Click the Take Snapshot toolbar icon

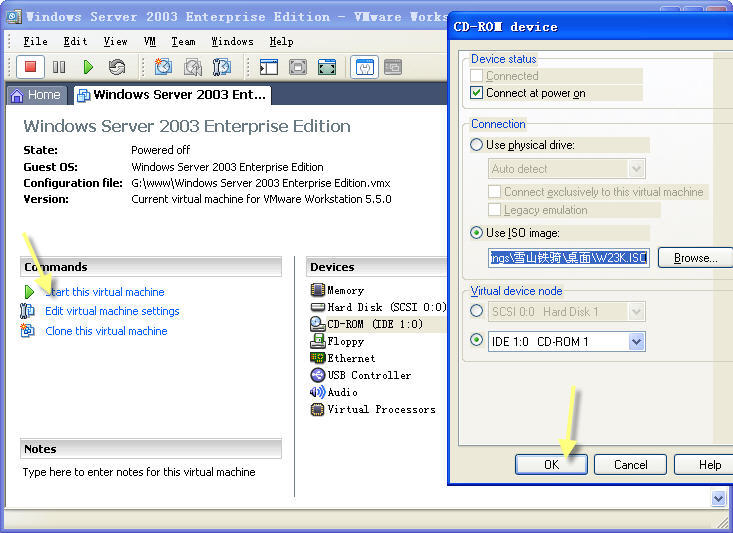click(163, 67)
